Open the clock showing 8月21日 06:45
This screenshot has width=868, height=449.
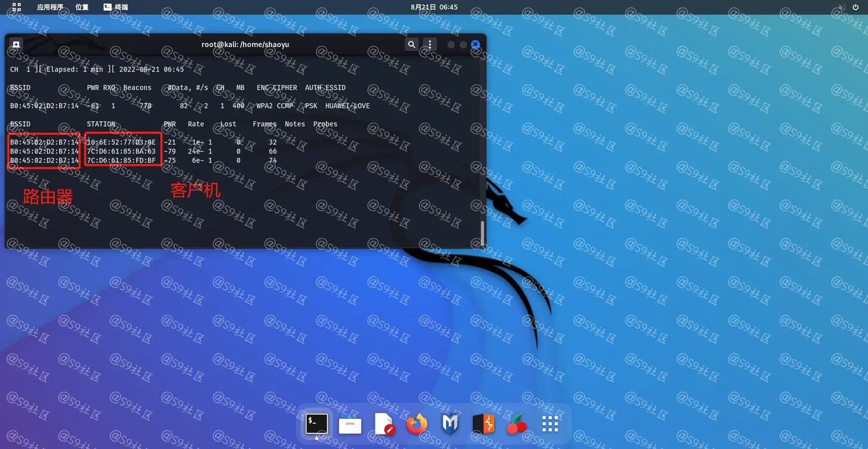pyautogui.click(x=434, y=7)
